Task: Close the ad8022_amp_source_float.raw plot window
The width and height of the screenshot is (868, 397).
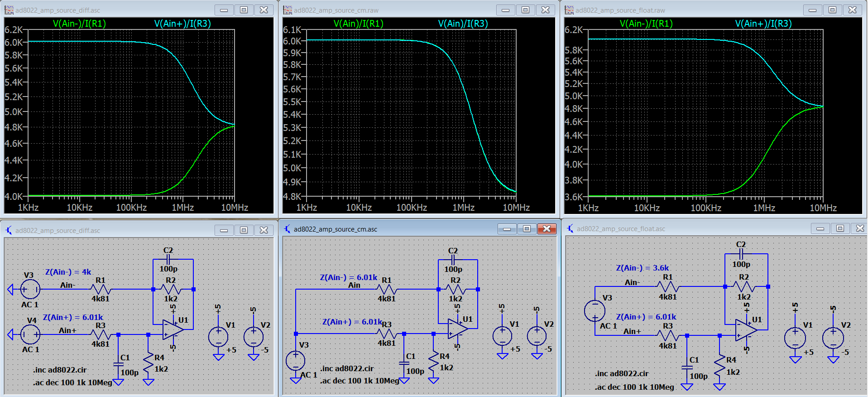Action: pyautogui.click(x=853, y=10)
